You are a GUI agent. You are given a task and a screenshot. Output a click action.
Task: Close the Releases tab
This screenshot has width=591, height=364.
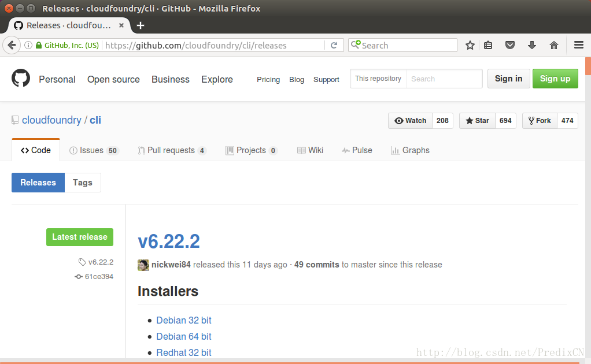coord(121,25)
